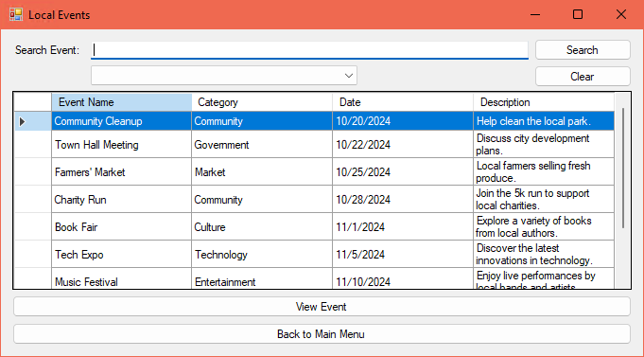Maximize the Local Events window

[578, 15]
